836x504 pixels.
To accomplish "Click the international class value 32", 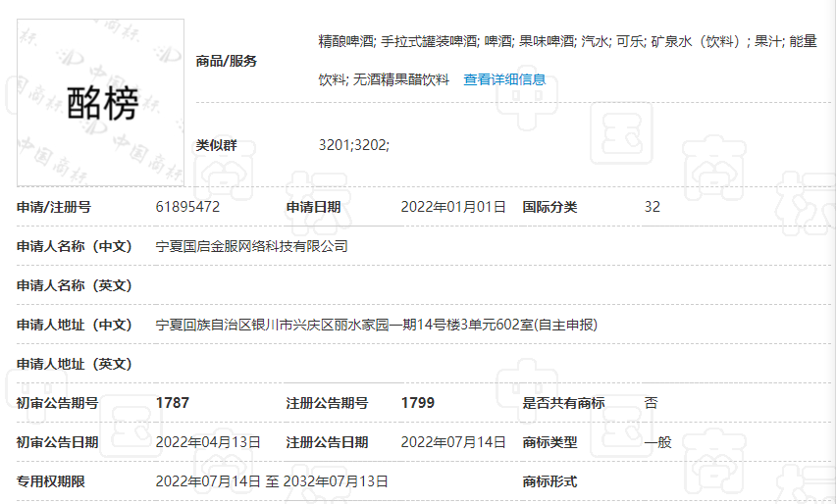I will tap(653, 207).
